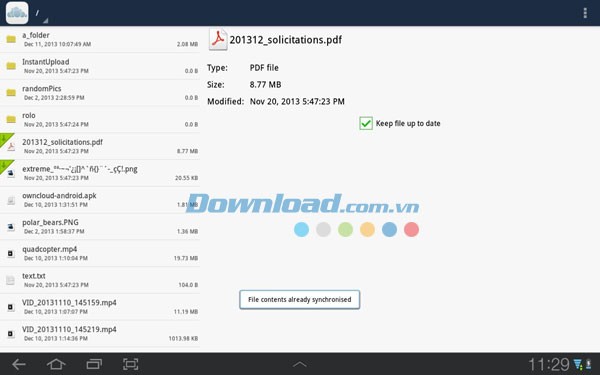Click the a_folder folder icon
Screen dimensions: 600x375
point(11,39)
